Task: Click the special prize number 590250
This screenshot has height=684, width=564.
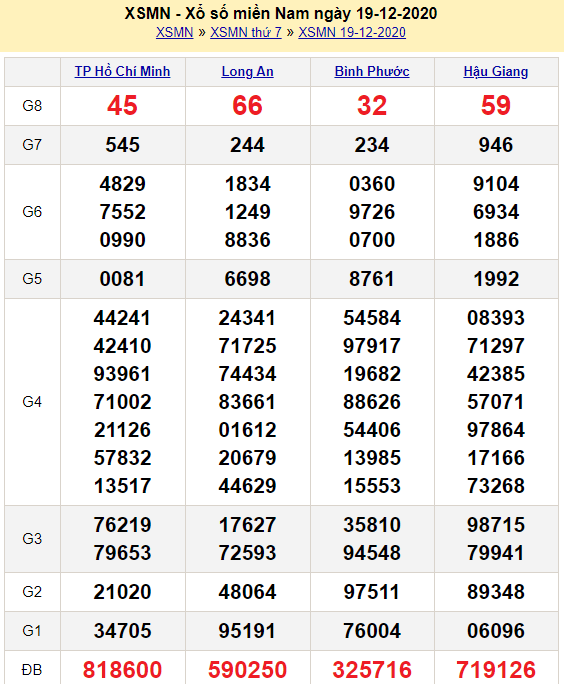Action: [x=247, y=670]
